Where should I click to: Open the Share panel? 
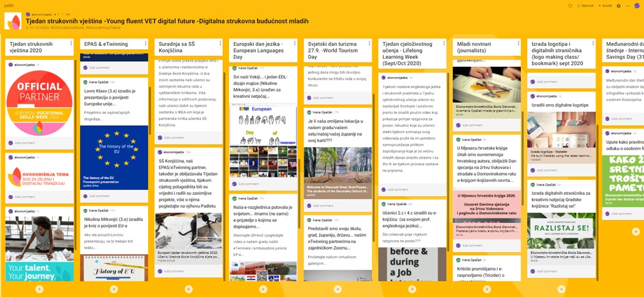coord(605,6)
